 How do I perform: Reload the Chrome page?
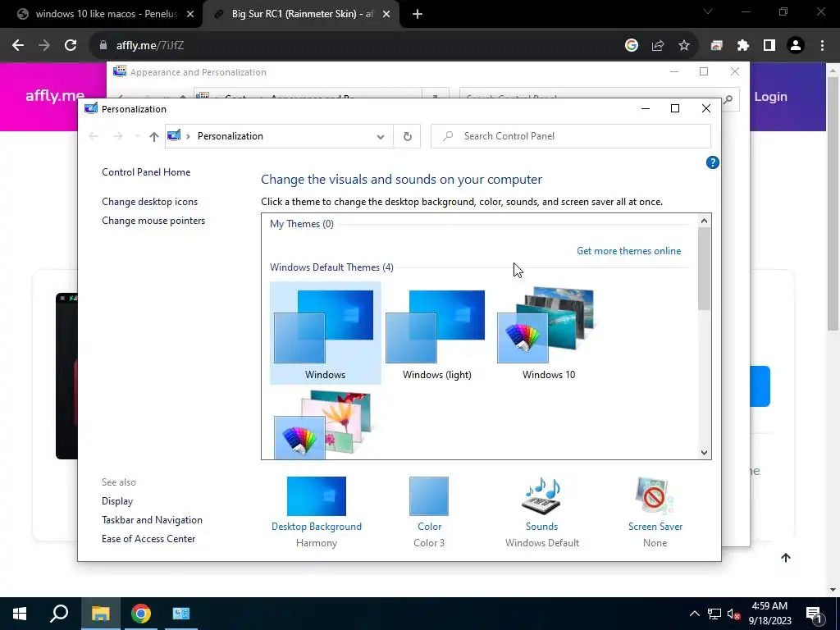[71, 46]
